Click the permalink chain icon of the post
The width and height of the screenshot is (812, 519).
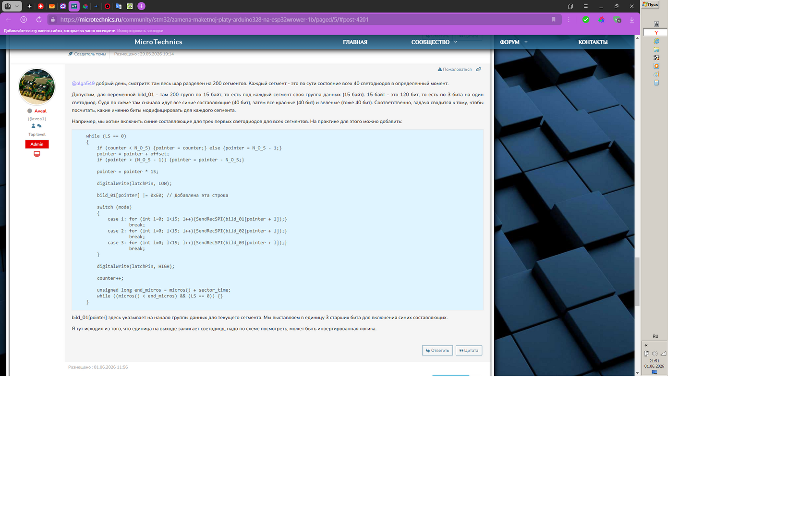click(478, 69)
